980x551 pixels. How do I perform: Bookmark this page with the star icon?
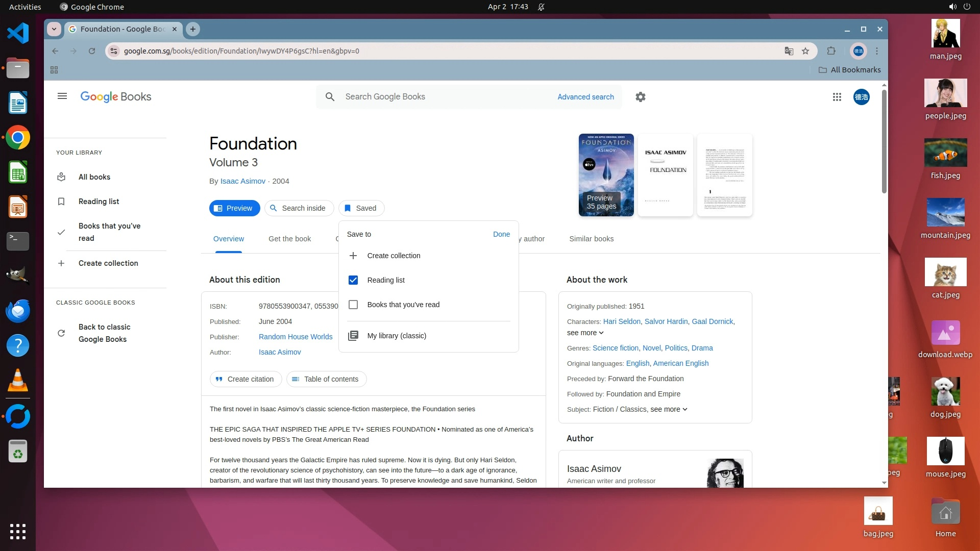tap(805, 51)
